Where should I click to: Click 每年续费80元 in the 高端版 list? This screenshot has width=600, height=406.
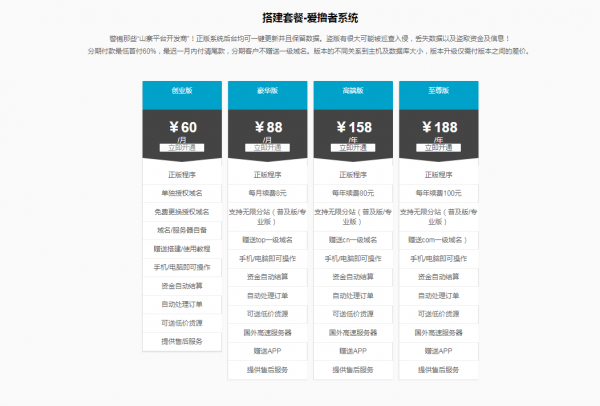(353, 193)
